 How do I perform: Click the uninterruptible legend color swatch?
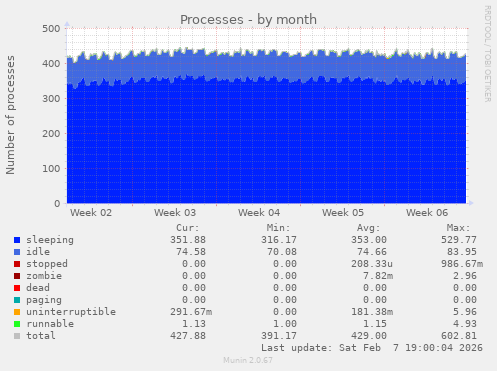17,312
